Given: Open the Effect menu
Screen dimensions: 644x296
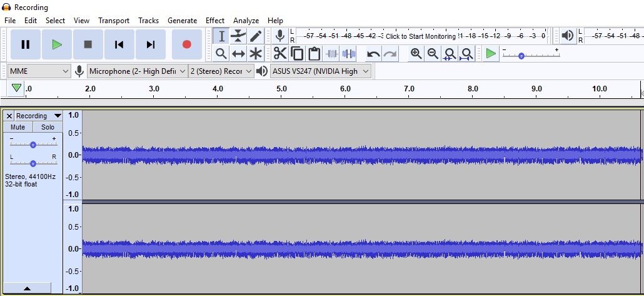Looking at the screenshot, I should (x=215, y=21).
